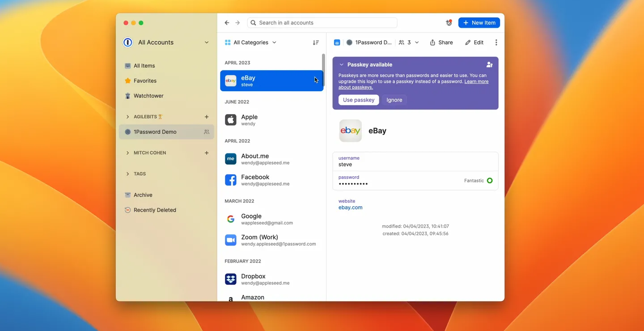Select the Dropbox login item

pyautogui.click(x=271, y=279)
